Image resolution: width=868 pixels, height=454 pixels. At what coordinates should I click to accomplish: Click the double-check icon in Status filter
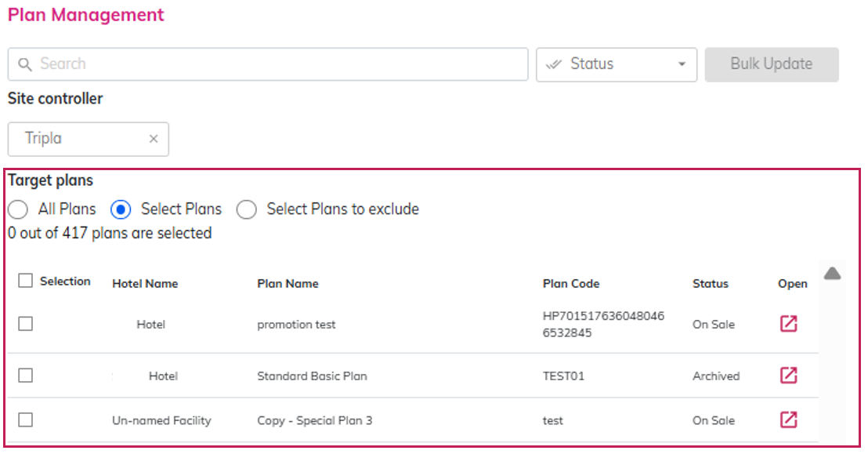(x=555, y=64)
